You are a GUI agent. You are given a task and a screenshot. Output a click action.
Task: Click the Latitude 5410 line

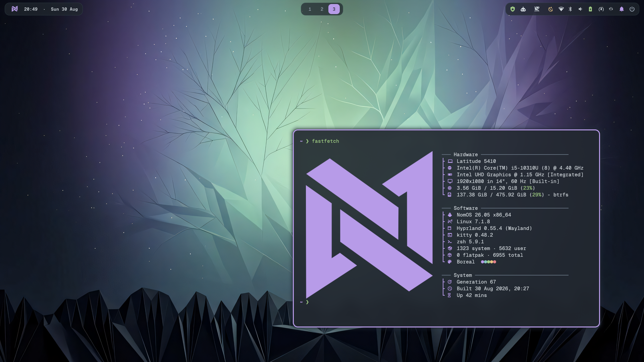[476, 161]
